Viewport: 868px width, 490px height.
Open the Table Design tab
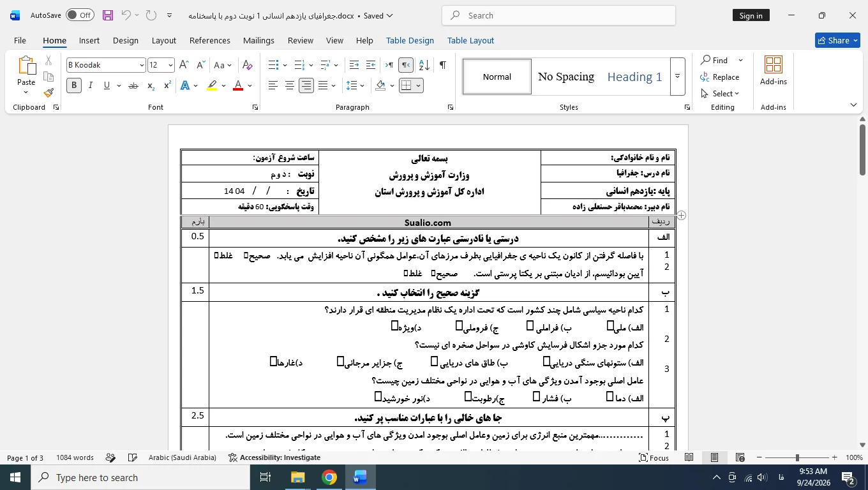pyautogui.click(x=410, y=40)
